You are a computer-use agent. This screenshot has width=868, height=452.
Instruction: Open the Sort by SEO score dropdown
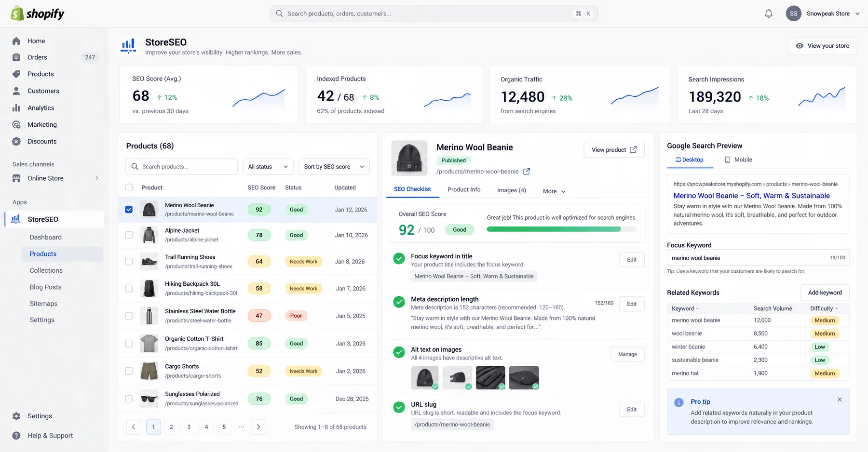pyautogui.click(x=334, y=167)
